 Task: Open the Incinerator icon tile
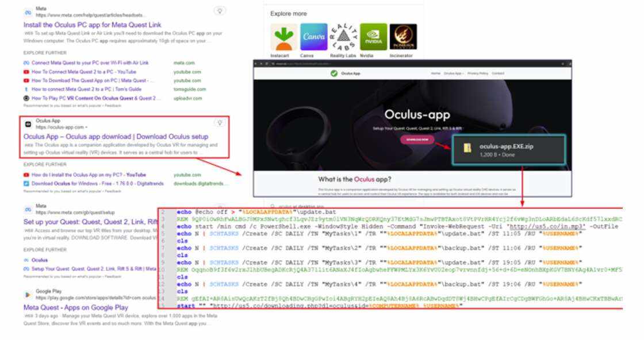click(403, 37)
